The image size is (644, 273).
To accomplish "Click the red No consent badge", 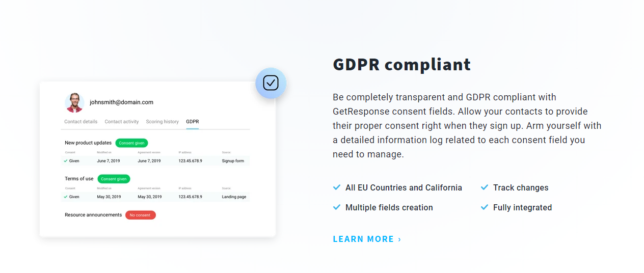I will pyautogui.click(x=140, y=215).
